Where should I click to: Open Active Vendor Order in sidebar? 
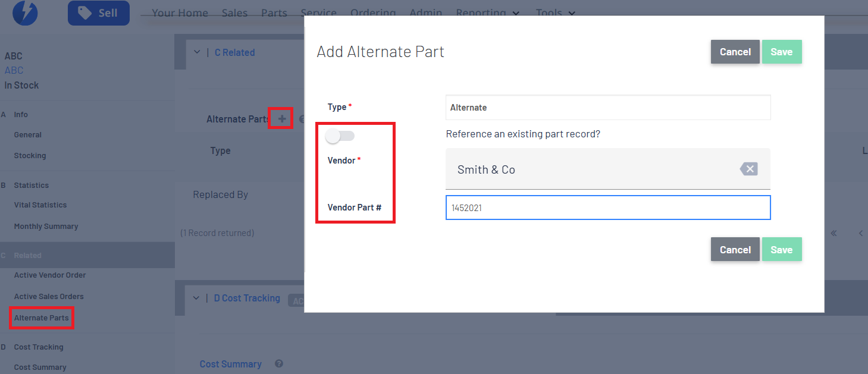[50, 275]
